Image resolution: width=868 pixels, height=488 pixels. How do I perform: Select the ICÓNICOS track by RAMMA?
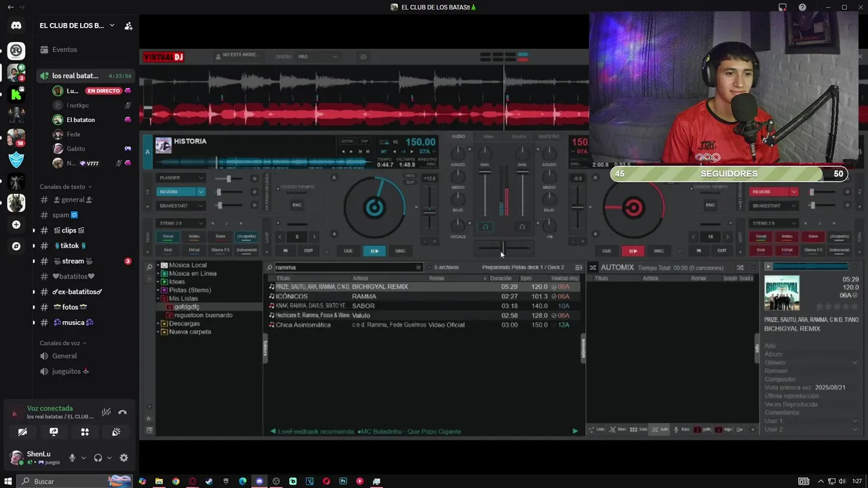424,296
